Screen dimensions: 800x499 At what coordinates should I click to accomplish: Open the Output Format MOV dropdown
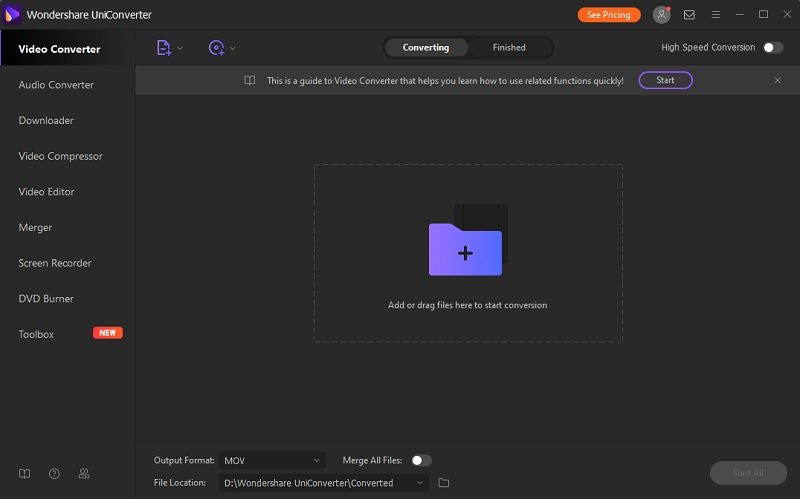(x=272, y=461)
